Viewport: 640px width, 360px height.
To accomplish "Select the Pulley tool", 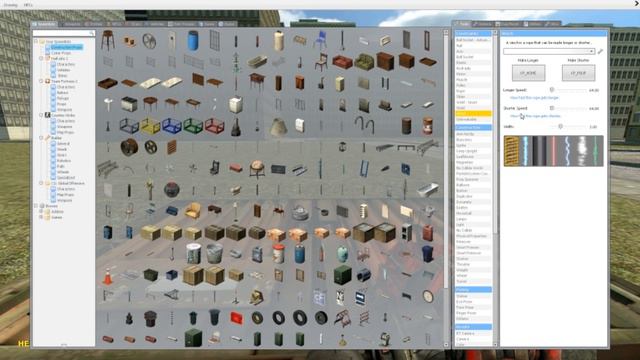I will click(x=473, y=85).
